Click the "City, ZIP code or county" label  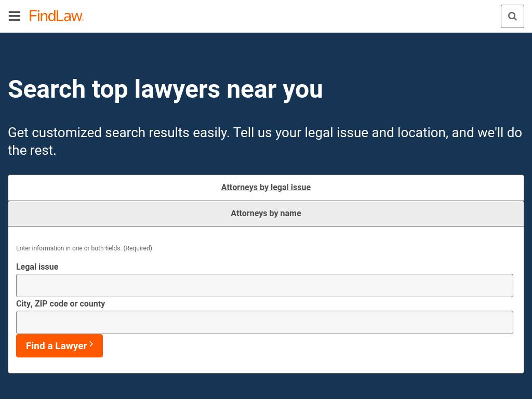click(61, 304)
